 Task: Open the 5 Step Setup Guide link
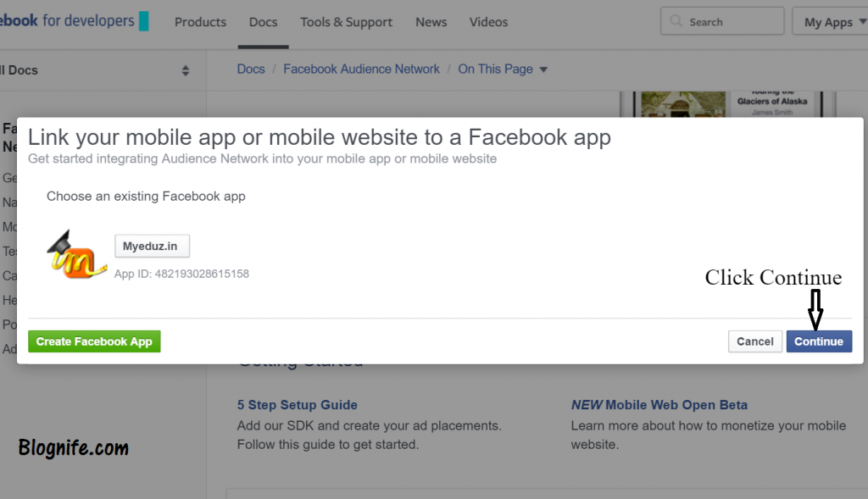[x=298, y=405]
